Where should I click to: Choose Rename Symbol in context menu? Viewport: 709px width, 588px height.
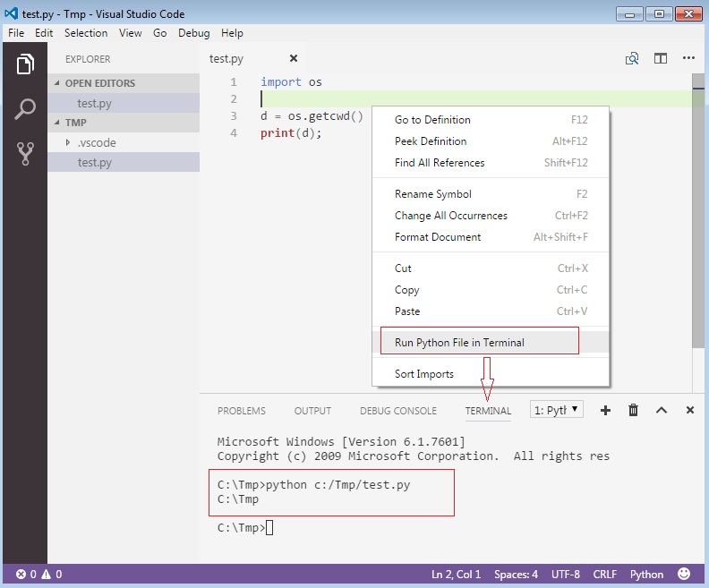pyautogui.click(x=491, y=194)
